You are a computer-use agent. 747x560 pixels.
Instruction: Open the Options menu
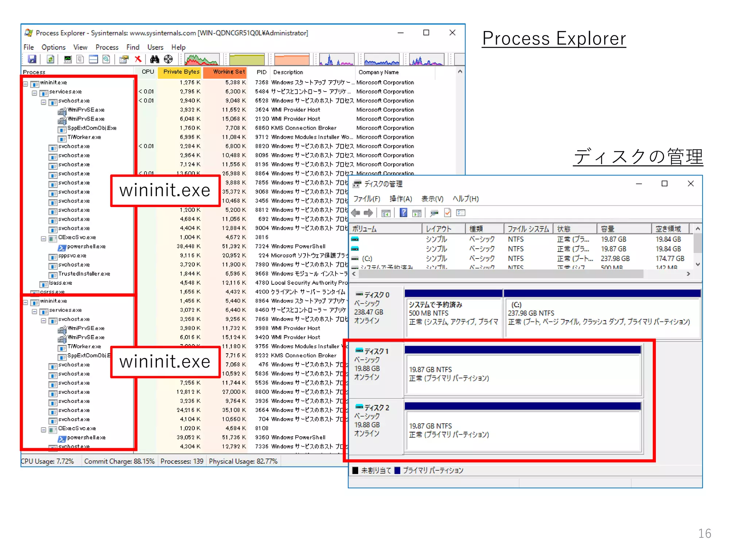click(x=54, y=47)
